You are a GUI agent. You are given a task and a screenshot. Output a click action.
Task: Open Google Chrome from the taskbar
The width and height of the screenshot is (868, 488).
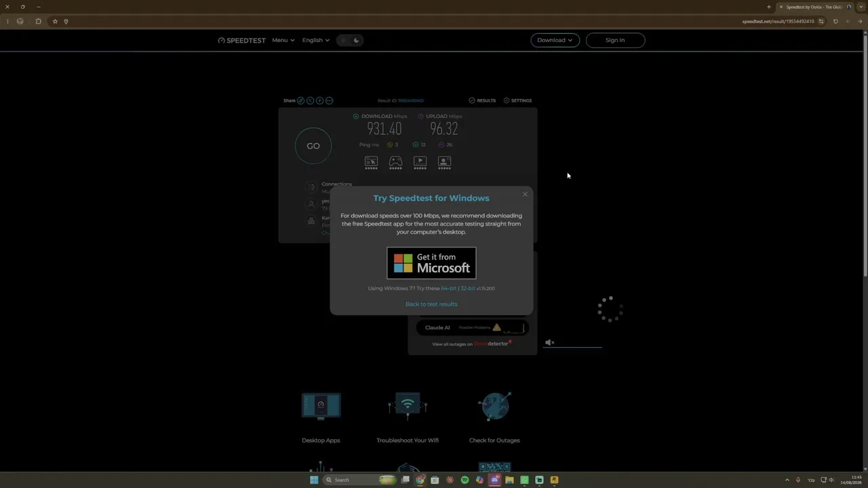(420, 480)
